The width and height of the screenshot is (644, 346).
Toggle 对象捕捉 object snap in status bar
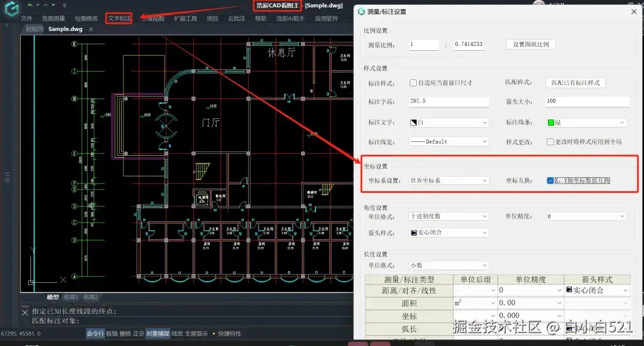coord(157,333)
